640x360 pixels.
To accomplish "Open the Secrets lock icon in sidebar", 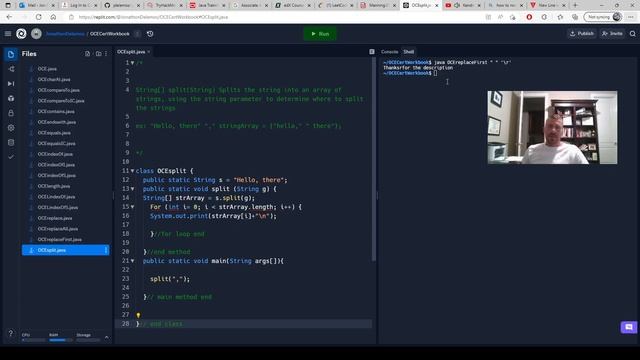I will 11,113.
